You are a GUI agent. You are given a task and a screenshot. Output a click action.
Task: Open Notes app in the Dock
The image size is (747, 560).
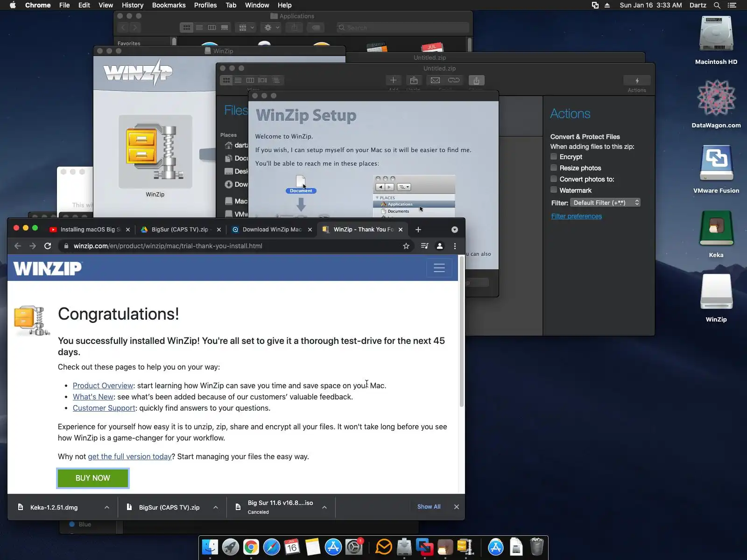click(x=313, y=547)
